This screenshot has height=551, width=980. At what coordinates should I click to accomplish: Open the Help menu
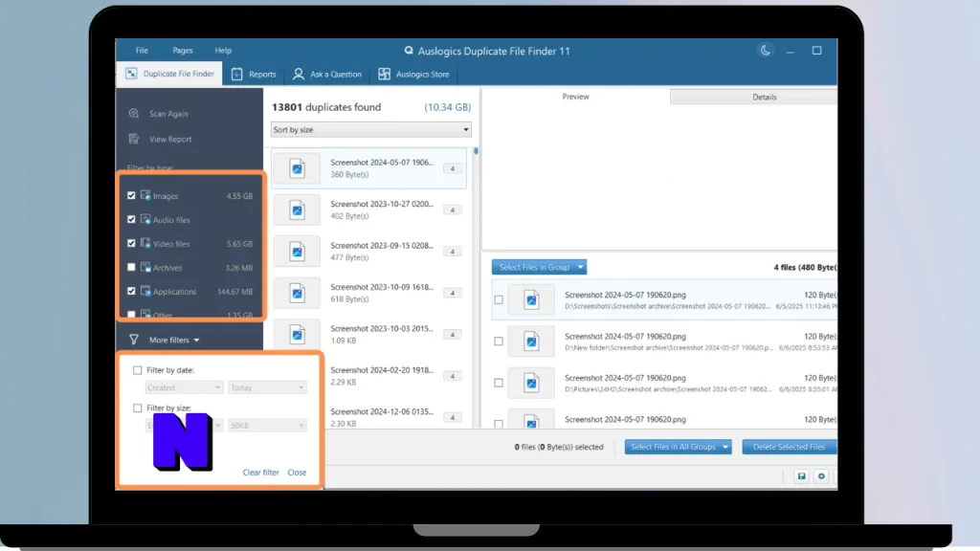point(223,51)
